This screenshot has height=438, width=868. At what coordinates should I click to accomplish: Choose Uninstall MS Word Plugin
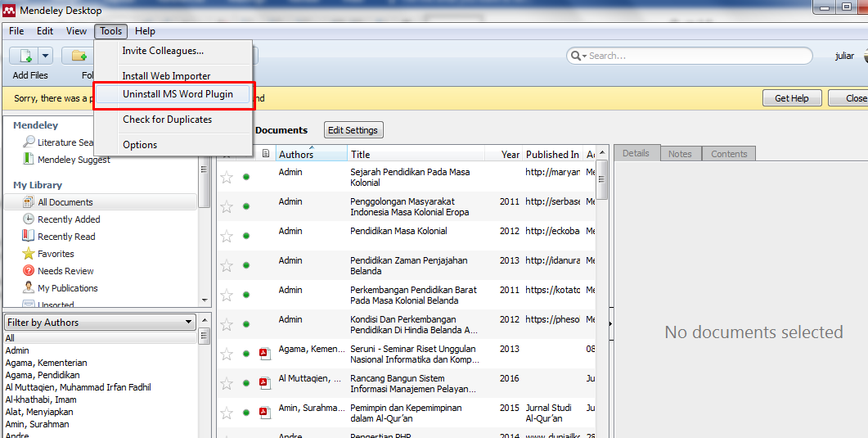click(173, 94)
